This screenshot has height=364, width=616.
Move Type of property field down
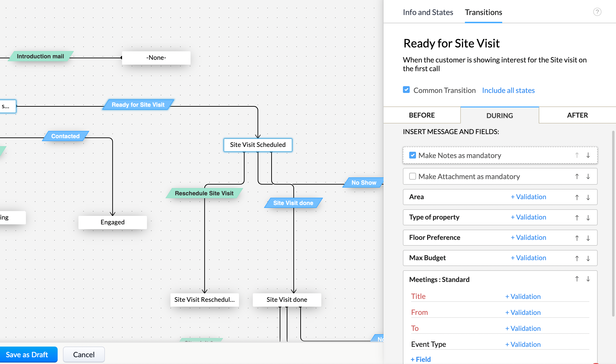588,218
